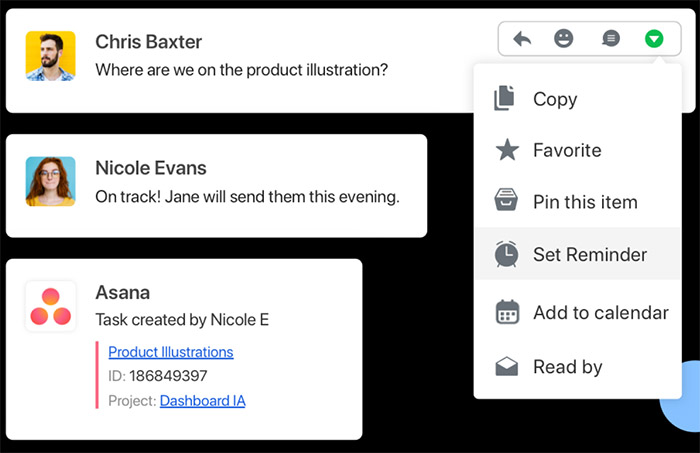Open the Product Illustrations link
The height and width of the screenshot is (453, 700).
170,352
